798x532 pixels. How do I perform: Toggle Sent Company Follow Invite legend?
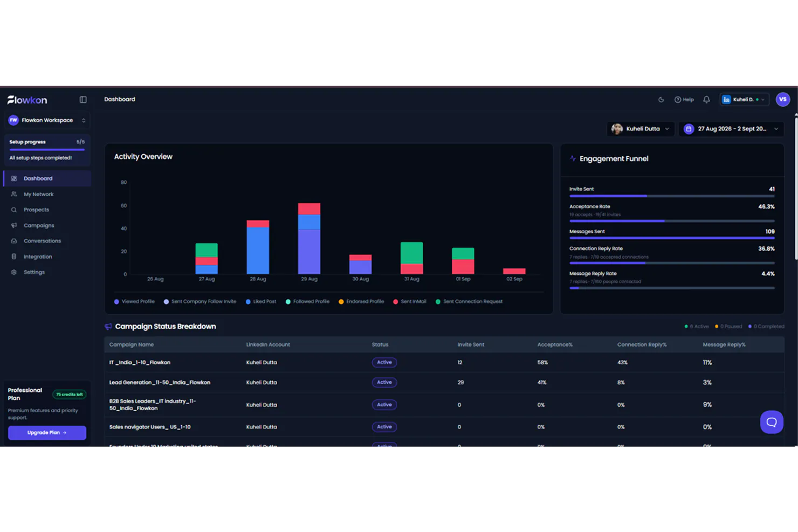[200, 302]
